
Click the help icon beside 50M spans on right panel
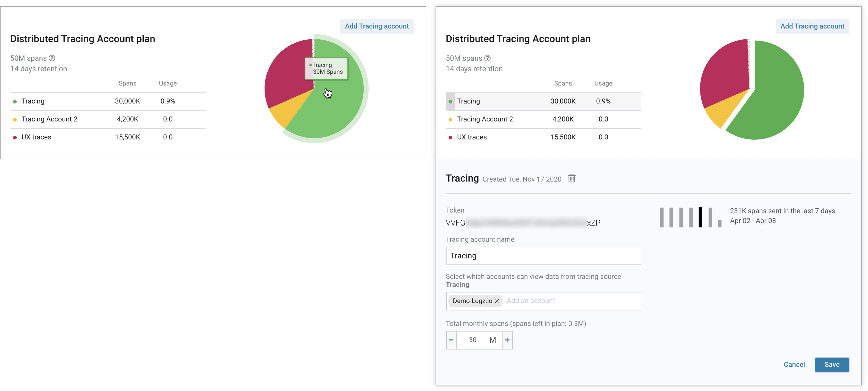point(487,58)
